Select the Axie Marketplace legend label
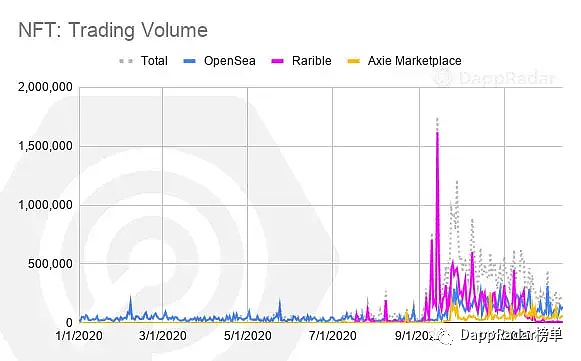The width and height of the screenshot is (581, 361). [415, 61]
